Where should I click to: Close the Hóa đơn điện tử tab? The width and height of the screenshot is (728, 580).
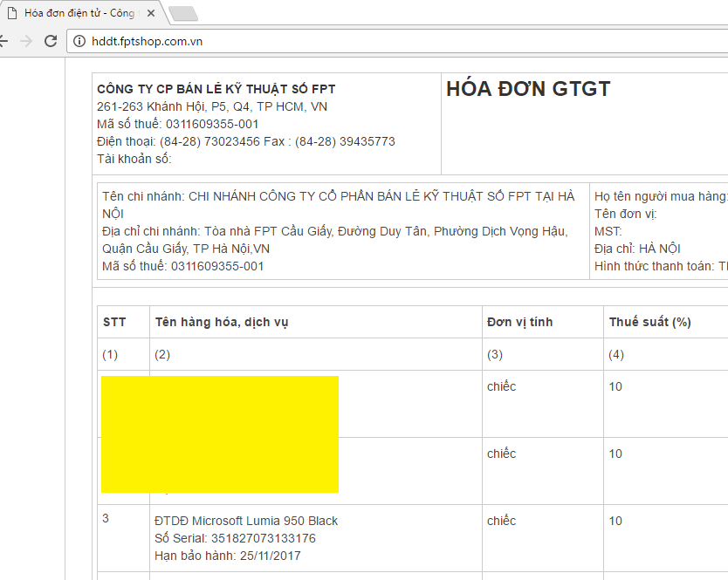(152, 13)
